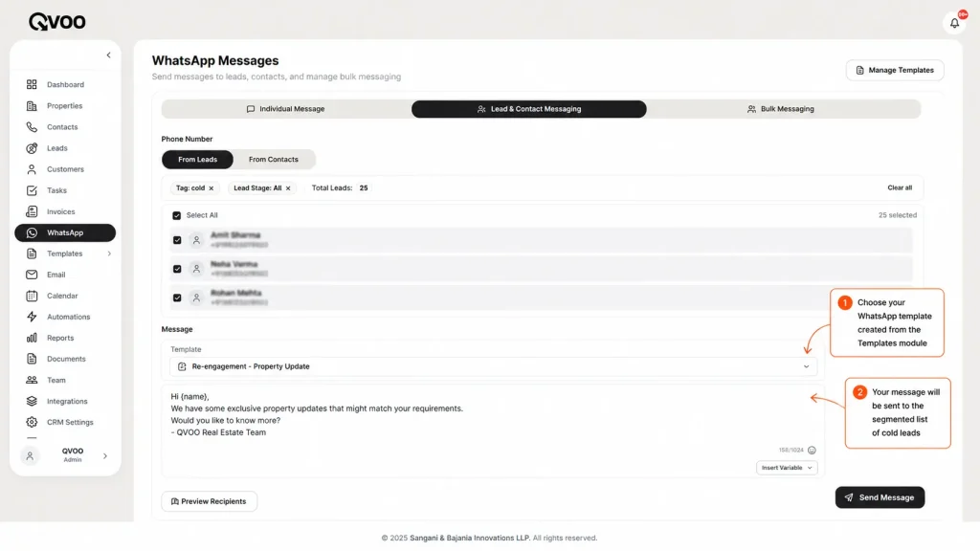Remove the Tag: cold filter chip
Screen dimensions: 980x551
(212, 188)
